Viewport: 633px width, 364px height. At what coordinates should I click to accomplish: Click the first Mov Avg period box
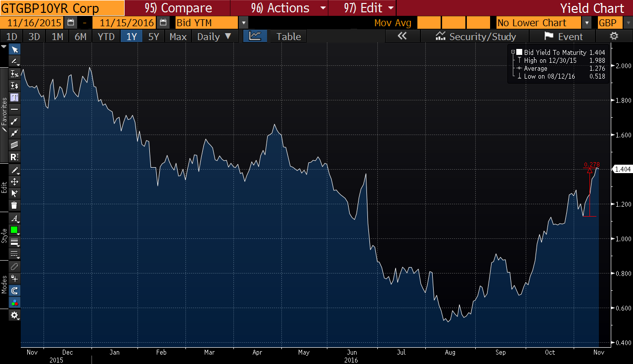tap(428, 23)
